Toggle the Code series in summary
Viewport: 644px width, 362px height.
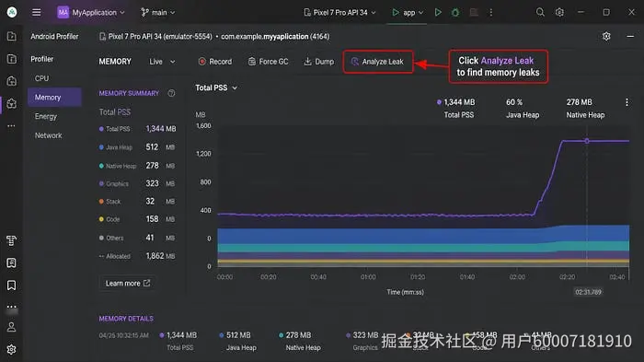click(x=137, y=219)
